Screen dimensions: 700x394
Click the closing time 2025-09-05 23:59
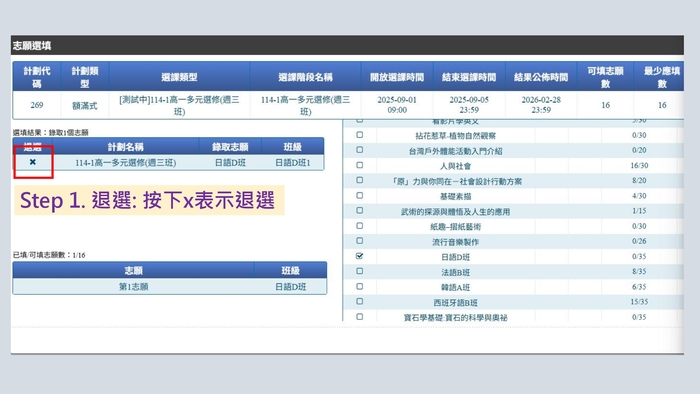pyautogui.click(x=469, y=105)
